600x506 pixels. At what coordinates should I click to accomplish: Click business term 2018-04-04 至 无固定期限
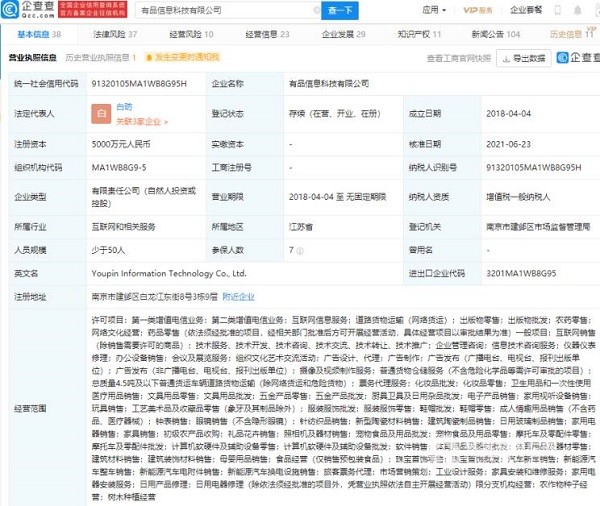tap(338, 197)
